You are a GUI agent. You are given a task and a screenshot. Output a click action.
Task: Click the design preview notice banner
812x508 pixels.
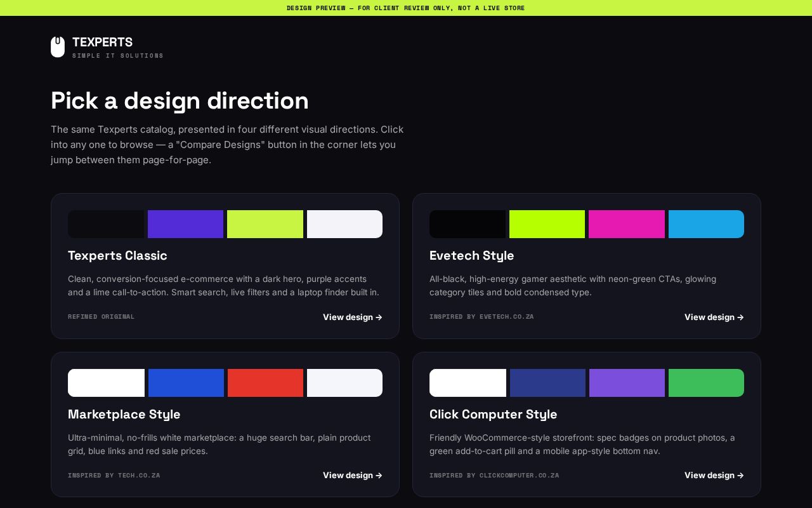point(406,8)
